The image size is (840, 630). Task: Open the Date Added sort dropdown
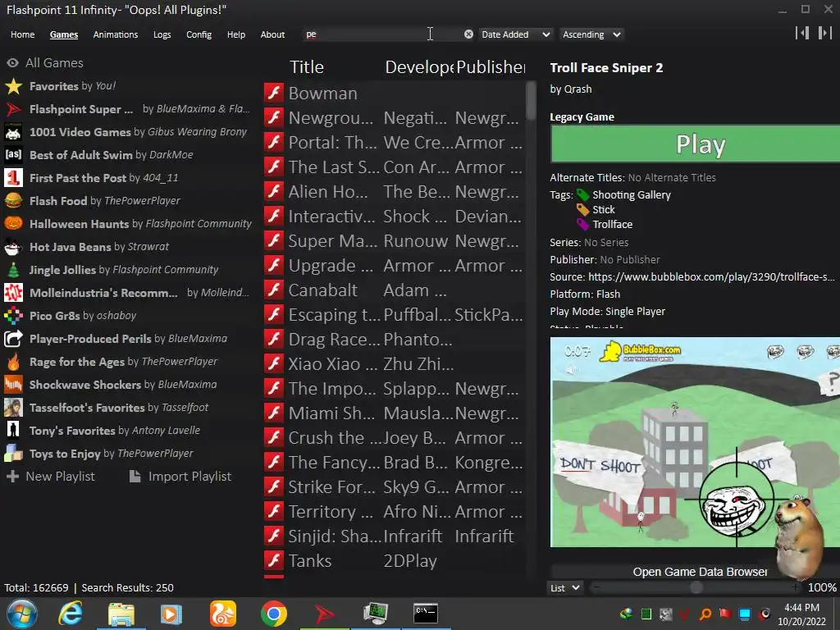click(x=515, y=34)
